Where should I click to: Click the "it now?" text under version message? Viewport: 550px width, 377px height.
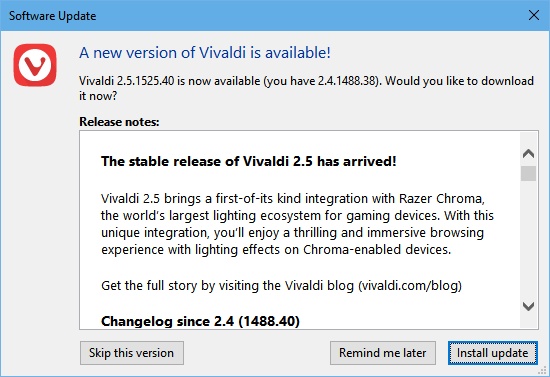pos(98,96)
